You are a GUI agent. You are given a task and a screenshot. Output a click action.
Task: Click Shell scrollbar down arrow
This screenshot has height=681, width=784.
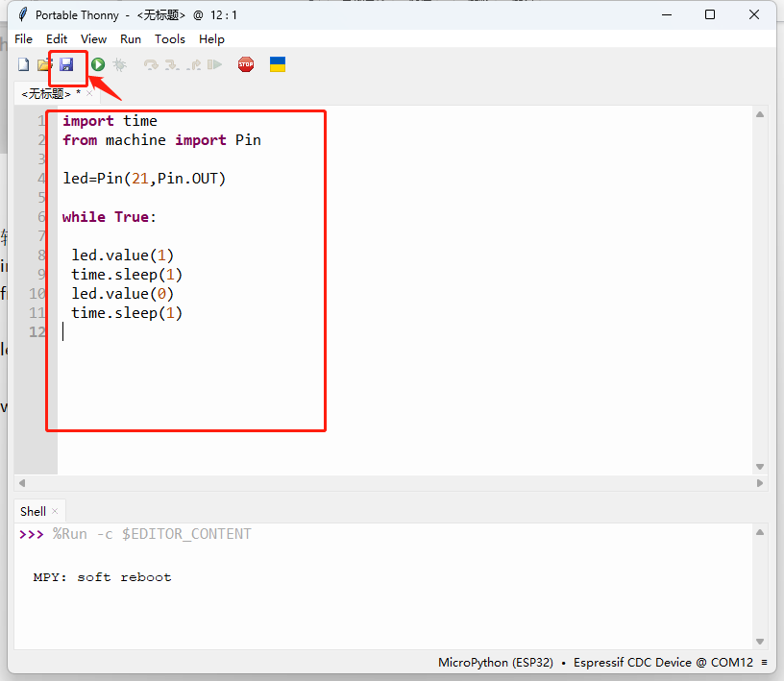point(760,642)
